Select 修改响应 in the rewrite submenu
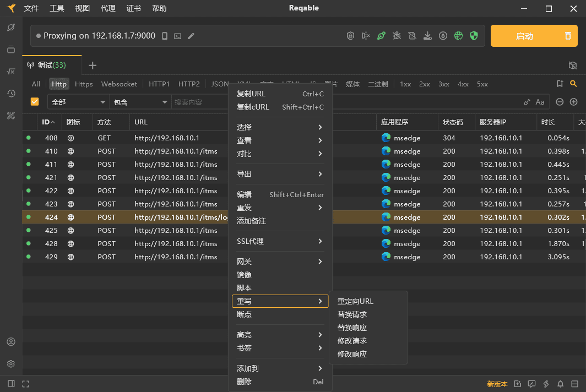This screenshot has height=392, width=586. (x=352, y=354)
